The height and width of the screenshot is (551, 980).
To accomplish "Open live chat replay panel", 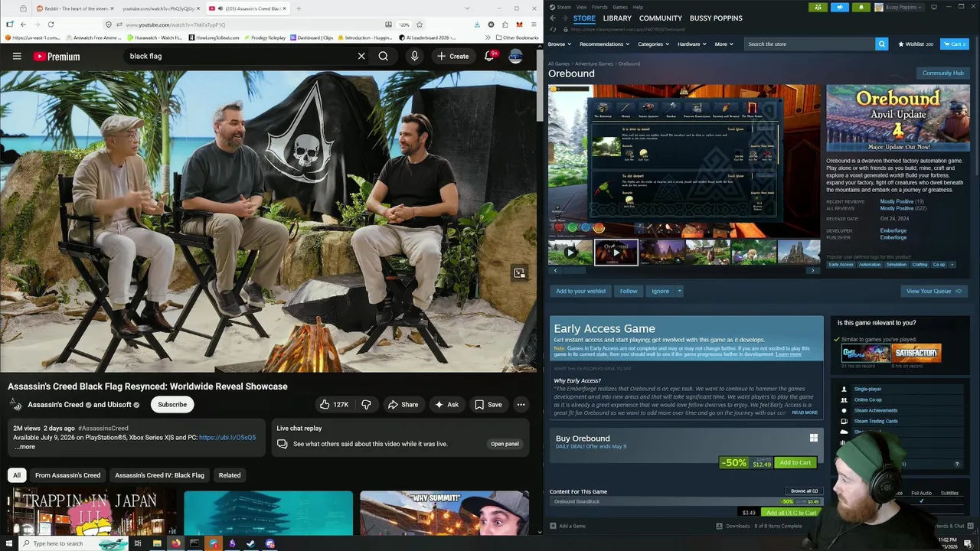I will [x=505, y=444].
